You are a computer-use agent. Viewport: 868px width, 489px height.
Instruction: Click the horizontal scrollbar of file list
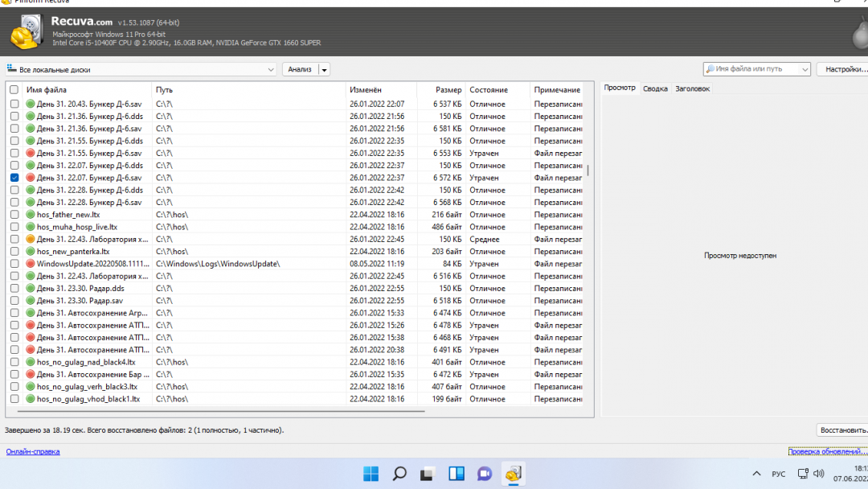(x=221, y=412)
